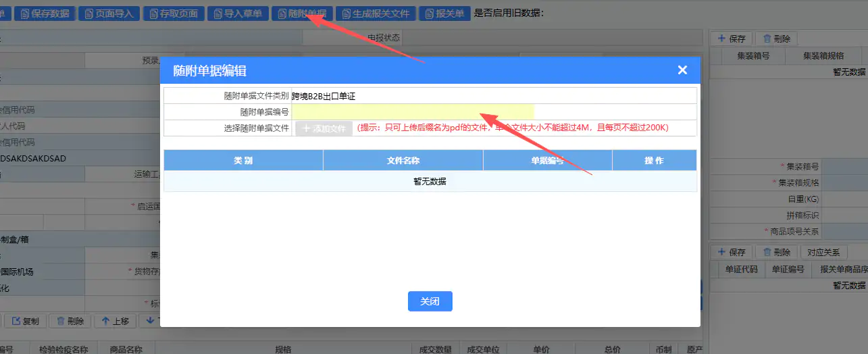
Task: Click the 自重(KG) label in the right panel
Action: [803, 199]
